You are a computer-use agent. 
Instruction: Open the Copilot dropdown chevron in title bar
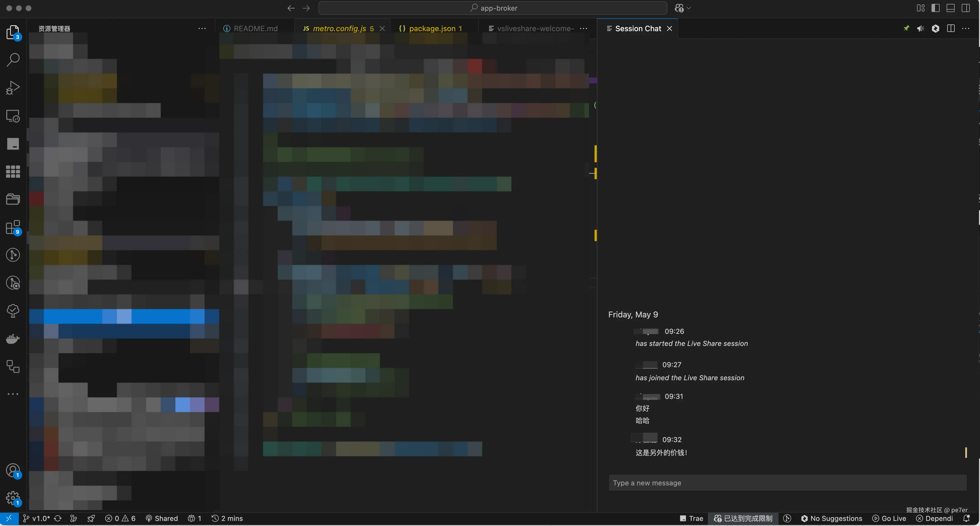click(x=689, y=8)
